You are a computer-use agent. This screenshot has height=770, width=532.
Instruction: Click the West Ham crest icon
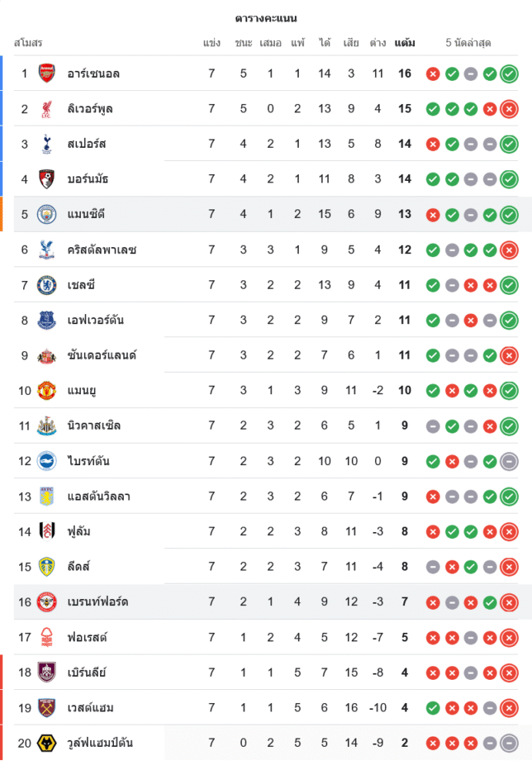tap(47, 708)
